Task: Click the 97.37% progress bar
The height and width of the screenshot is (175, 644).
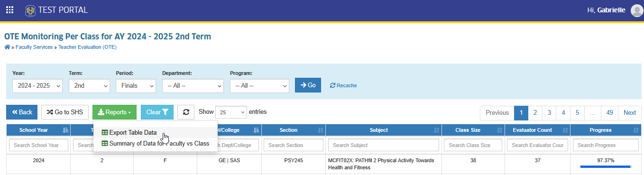Action: point(606,166)
